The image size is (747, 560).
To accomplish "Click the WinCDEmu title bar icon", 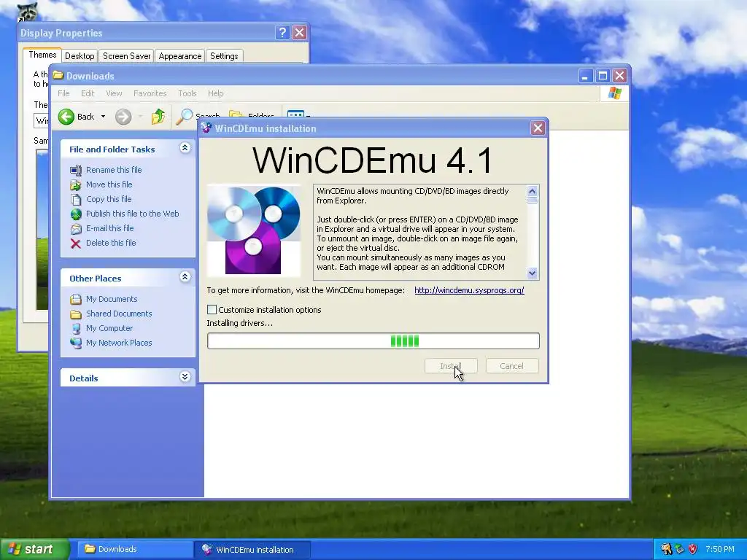I will click(x=206, y=128).
